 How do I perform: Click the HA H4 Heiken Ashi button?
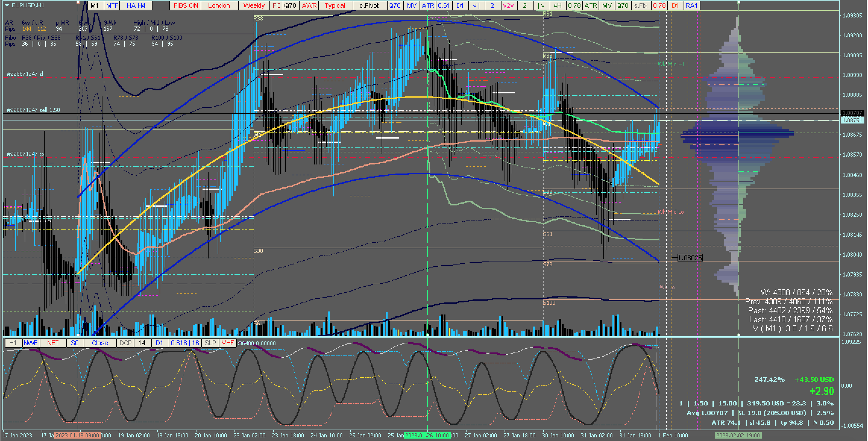click(x=136, y=5)
